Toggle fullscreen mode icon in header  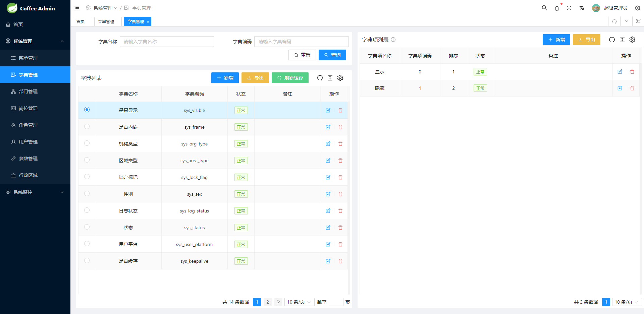point(569,8)
